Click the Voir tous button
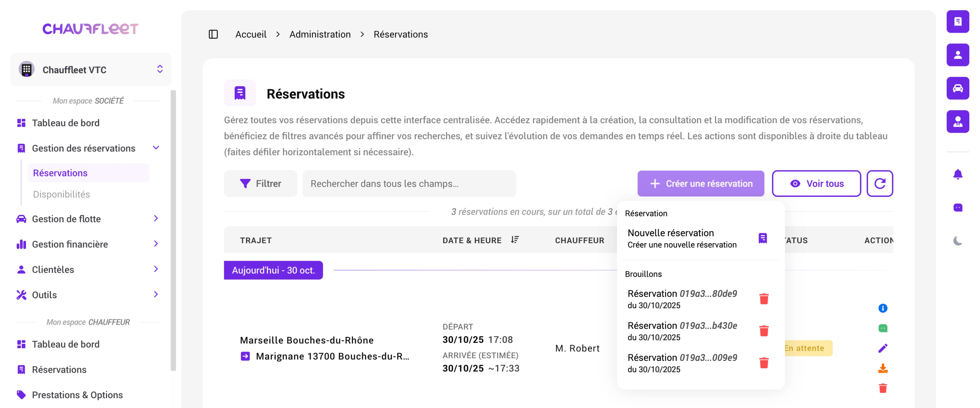980x408 pixels. coord(817,184)
